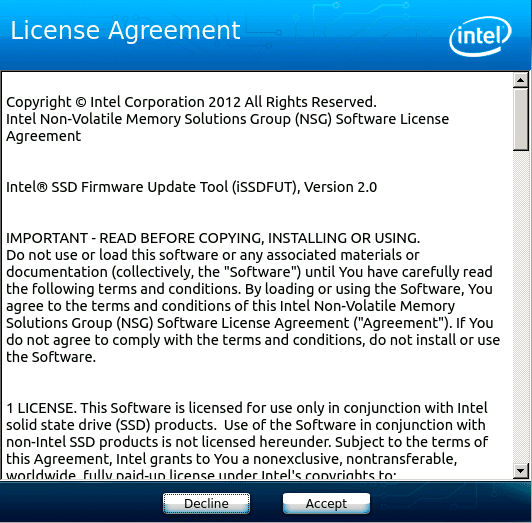Click the vertical scrollbar thumb
This screenshot has width=532, height=523.
click(520, 119)
